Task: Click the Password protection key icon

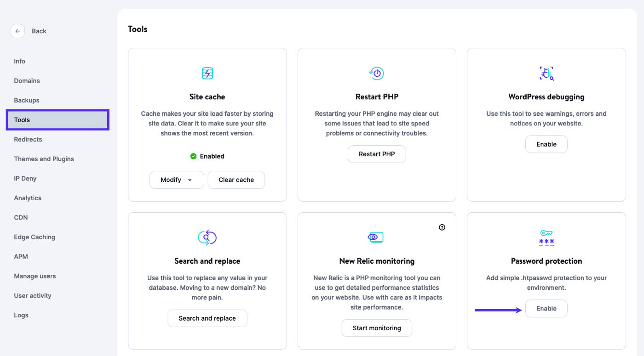Action: [546, 237]
